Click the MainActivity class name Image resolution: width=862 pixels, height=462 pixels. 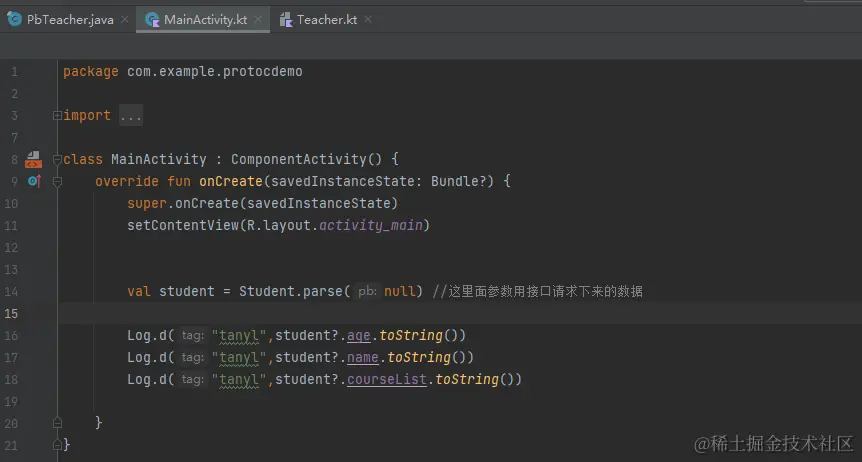tap(159, 160)
